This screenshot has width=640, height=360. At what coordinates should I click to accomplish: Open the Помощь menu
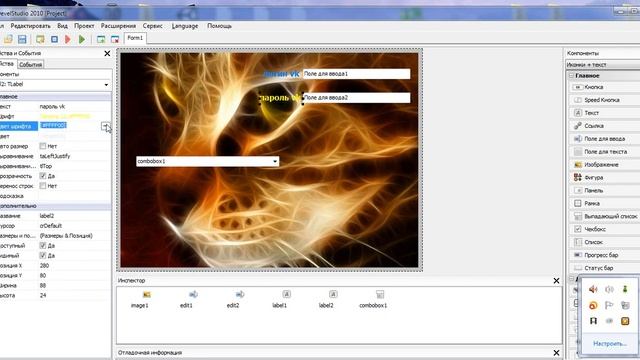pyautogui.click(x=219, y=26)
